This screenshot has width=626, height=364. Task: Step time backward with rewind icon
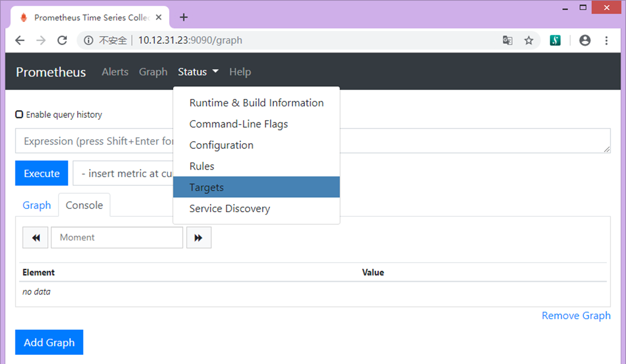35,237
